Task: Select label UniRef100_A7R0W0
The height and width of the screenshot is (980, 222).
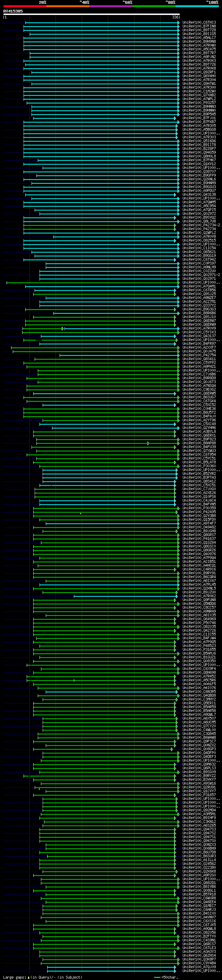Action: (x=199, y=45)
